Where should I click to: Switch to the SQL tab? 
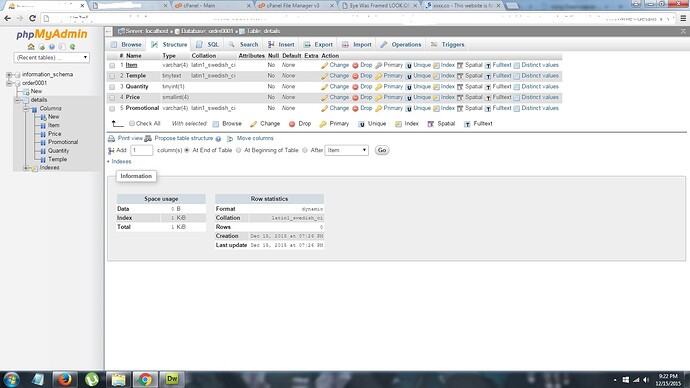pos(207,45)
